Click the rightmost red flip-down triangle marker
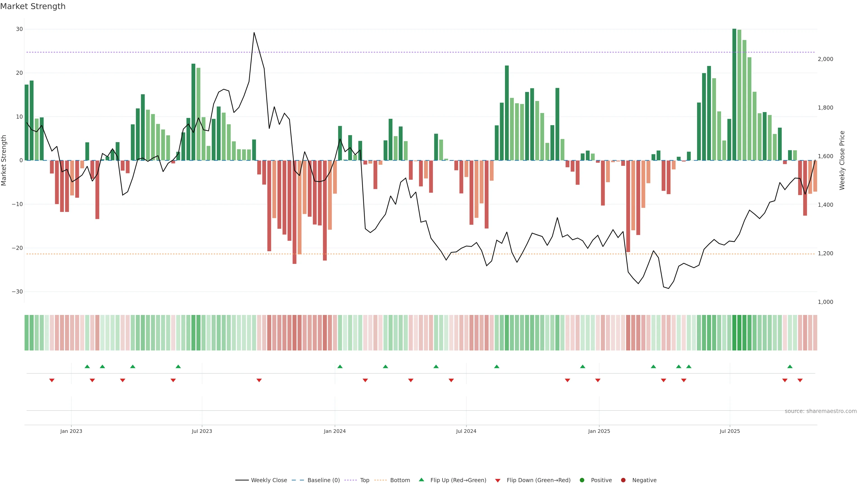The width and height of the screenshot is (868, 488). (x=800, y=380)
